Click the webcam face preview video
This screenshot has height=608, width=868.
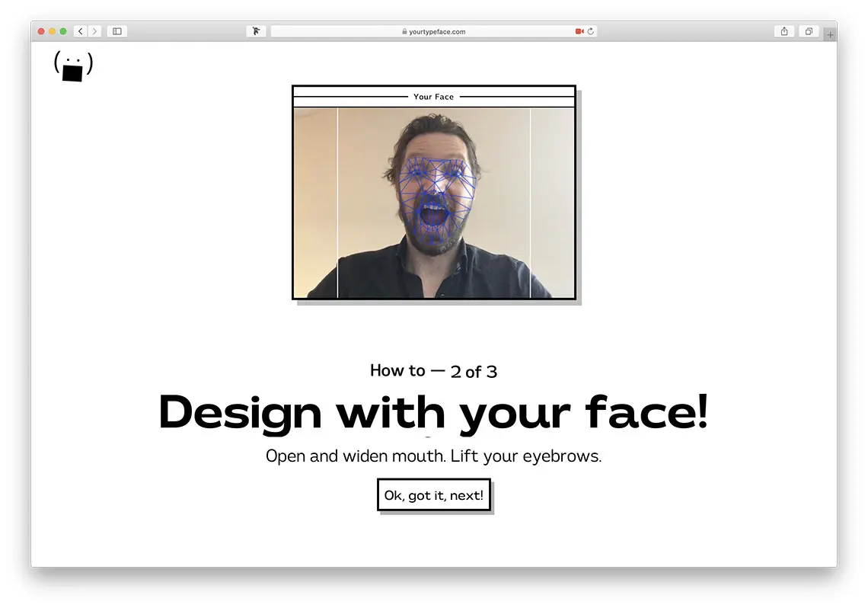pyautogui.click(x=434, y=203)
